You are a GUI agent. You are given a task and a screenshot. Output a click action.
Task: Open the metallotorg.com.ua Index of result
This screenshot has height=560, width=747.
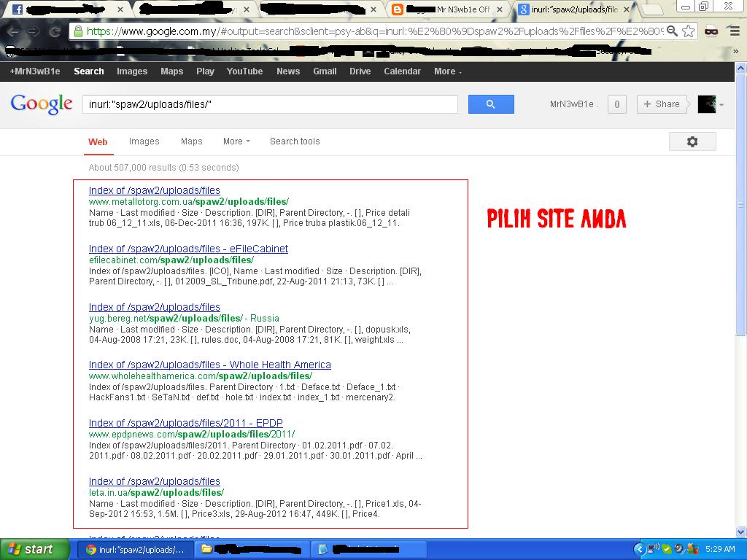[155, 190]
